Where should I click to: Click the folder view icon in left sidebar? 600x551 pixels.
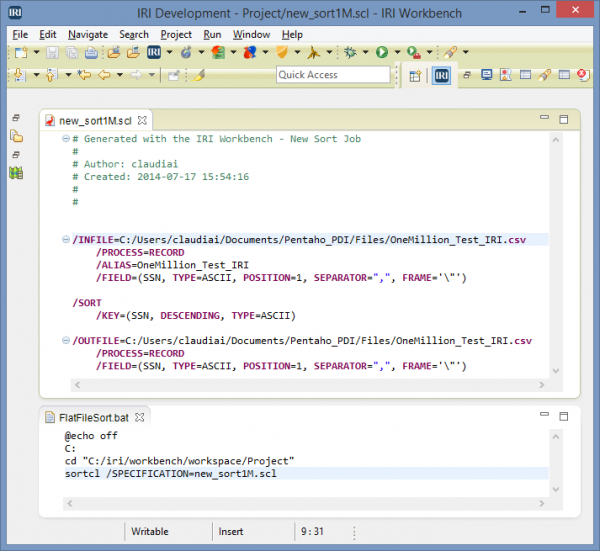(x=16, y=136)
